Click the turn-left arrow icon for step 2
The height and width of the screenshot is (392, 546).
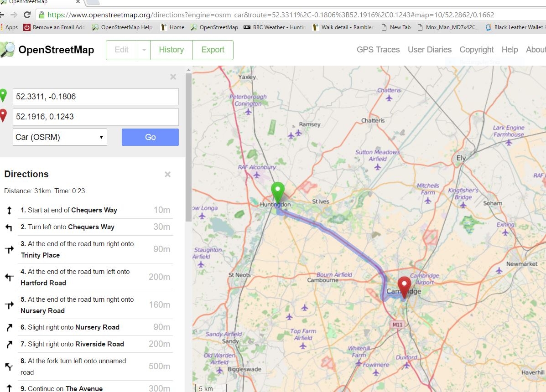[x=9, y=227]
